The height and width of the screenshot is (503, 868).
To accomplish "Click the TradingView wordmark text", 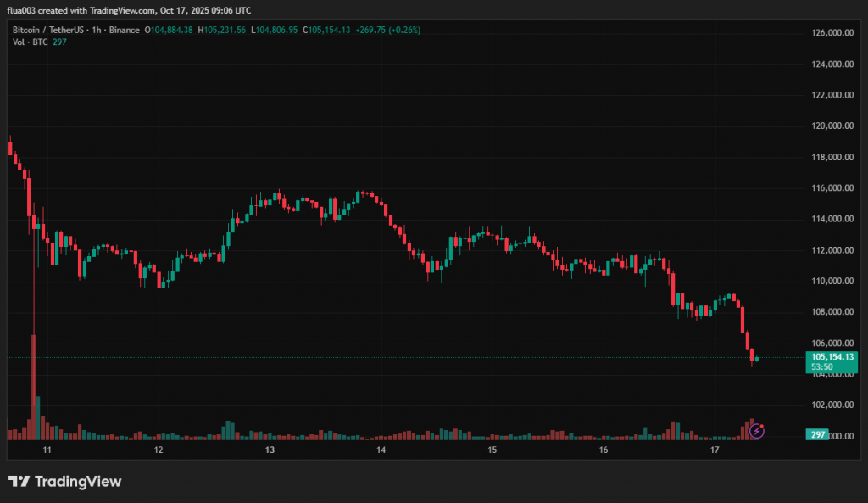I will click(78, 482).
